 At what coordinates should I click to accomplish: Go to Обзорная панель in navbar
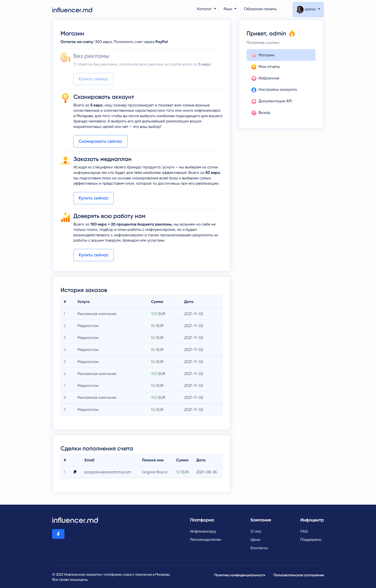(x=260, y=9)
